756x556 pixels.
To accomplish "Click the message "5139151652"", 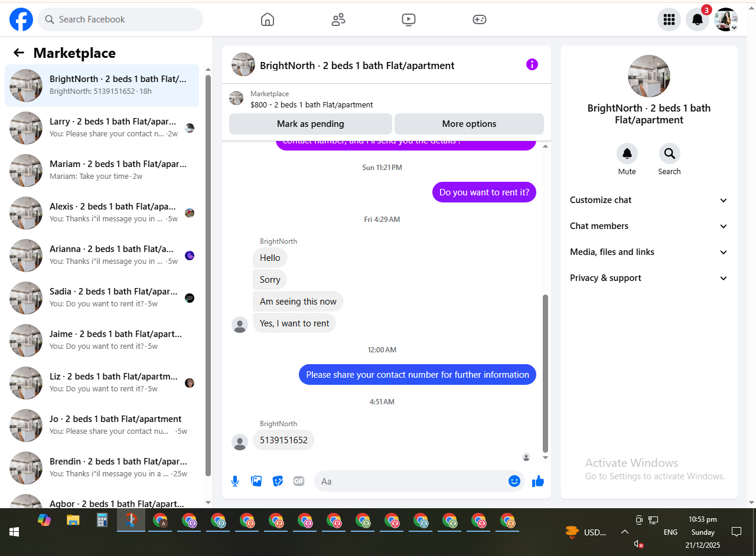I will click(283, 440).
